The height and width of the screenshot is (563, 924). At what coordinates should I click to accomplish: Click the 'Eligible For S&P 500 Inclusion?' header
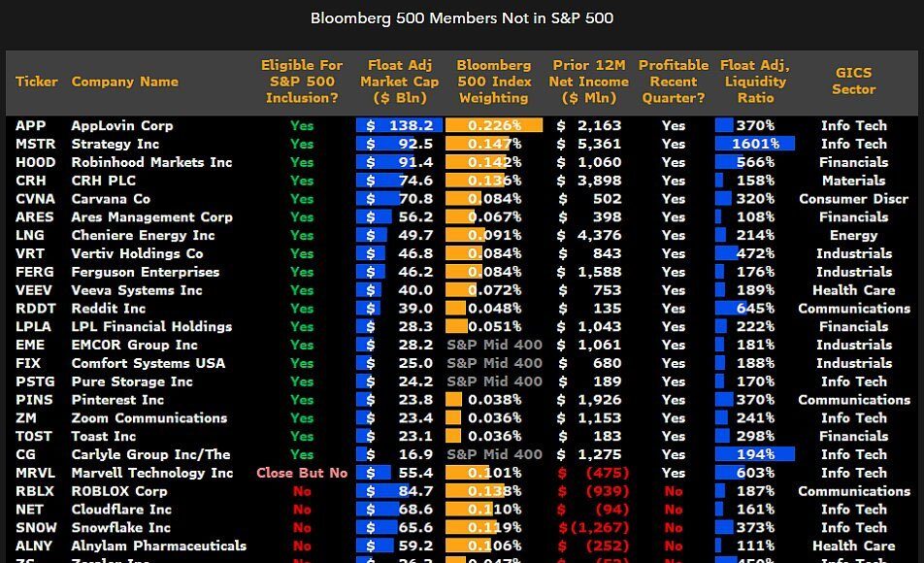302,82
